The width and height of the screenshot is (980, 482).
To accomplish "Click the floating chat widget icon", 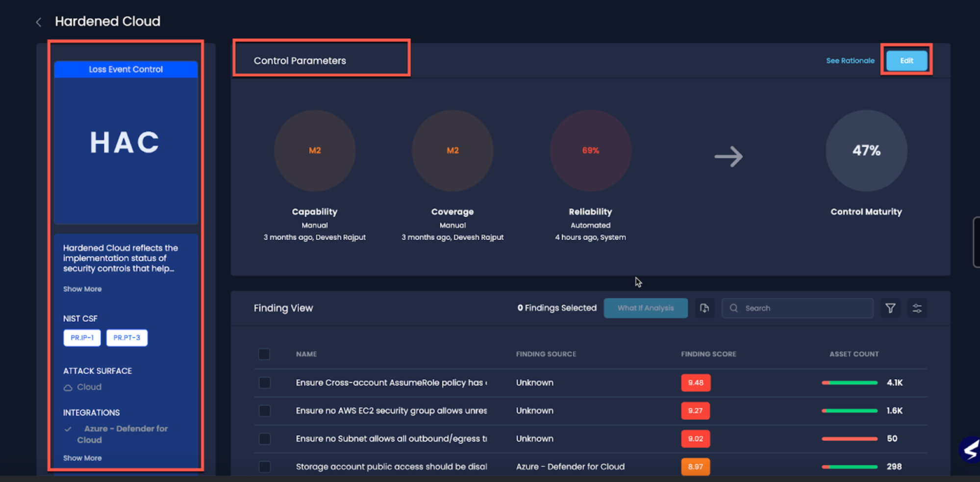I will tap(970, 449).
